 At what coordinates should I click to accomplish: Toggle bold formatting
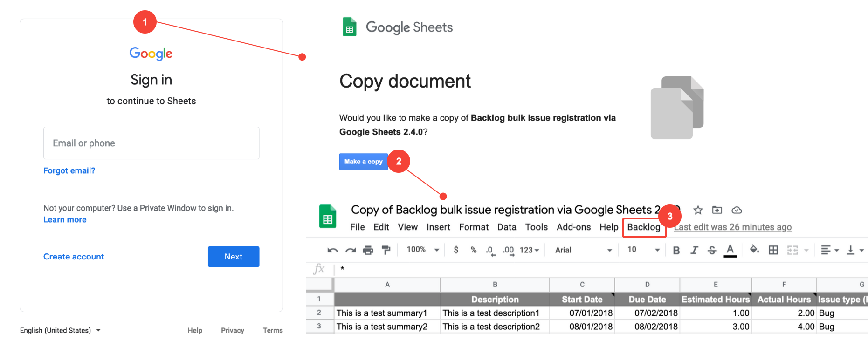pyautogui.click(x=676, y=250)
